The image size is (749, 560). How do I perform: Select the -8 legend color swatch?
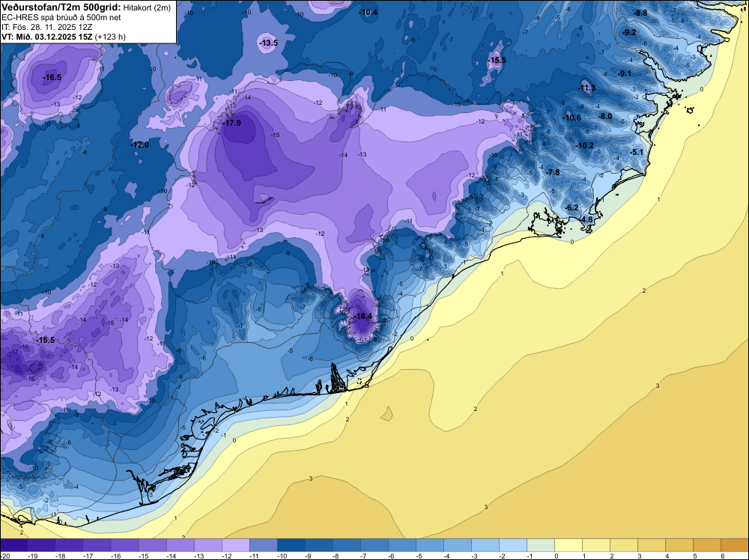coord(347,545)
